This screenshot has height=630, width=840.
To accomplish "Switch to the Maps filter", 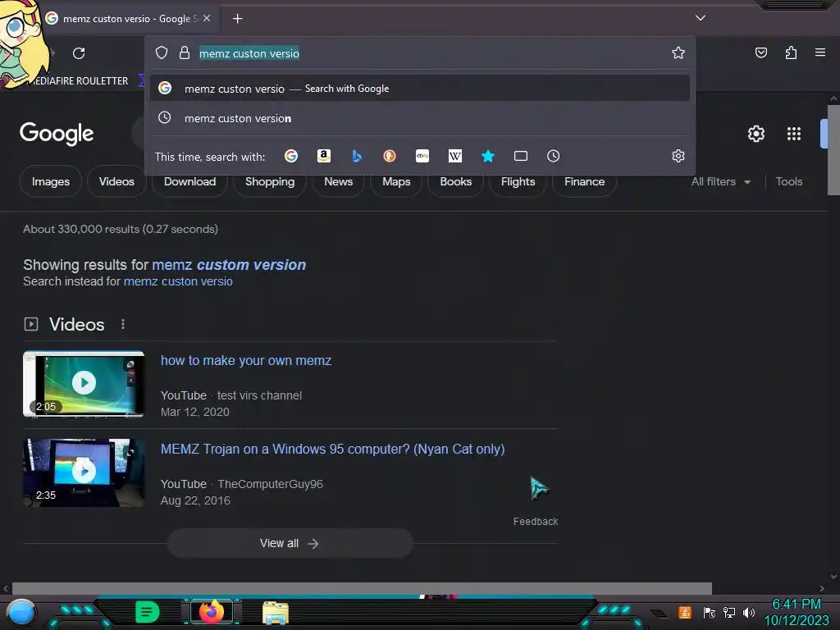I will click(x=396, y=181).
